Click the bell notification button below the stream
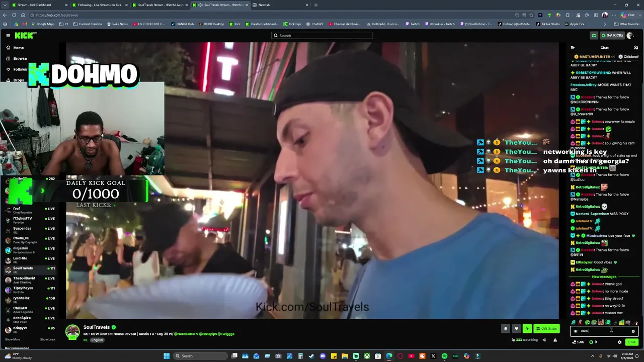644x362 pixels. point(506,329)
